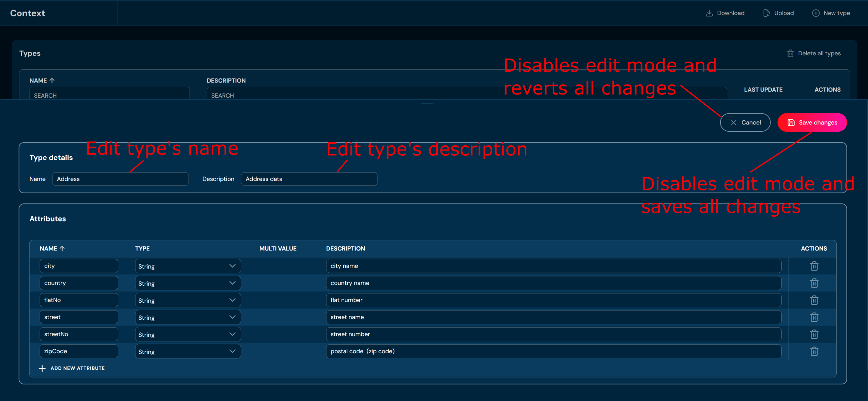Cancel editing the type

pos(745,123)
